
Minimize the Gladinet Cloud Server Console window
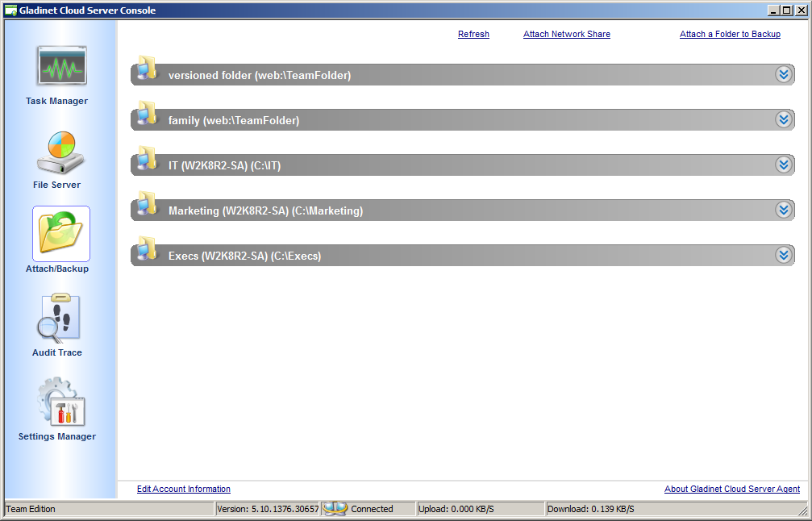pos(773,10)
